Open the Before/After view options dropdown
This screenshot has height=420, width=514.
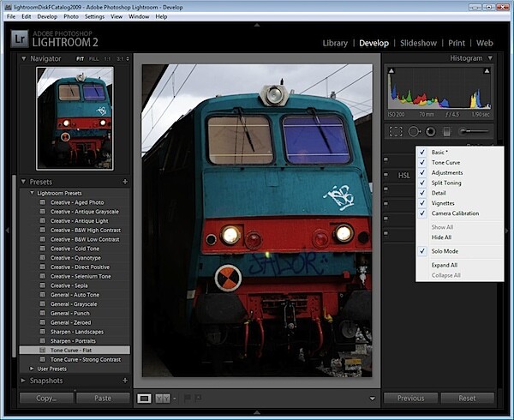pyautogui.click(x=175, y=399)
